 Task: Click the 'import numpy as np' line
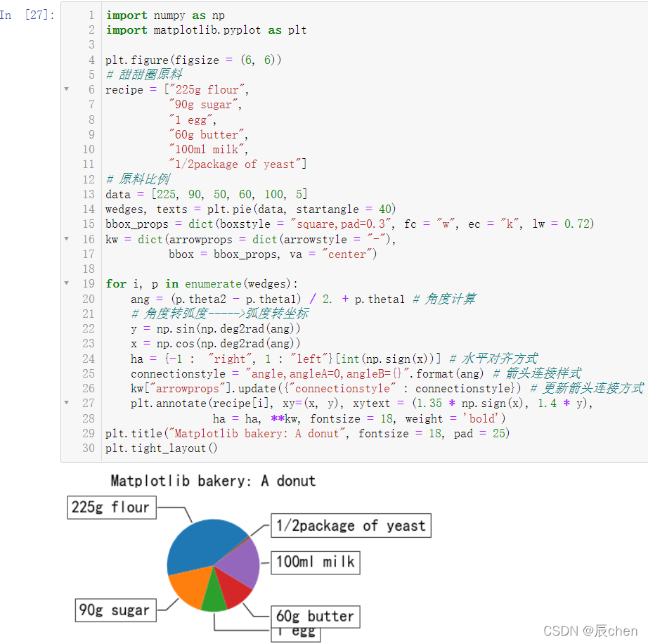[165, 15]
